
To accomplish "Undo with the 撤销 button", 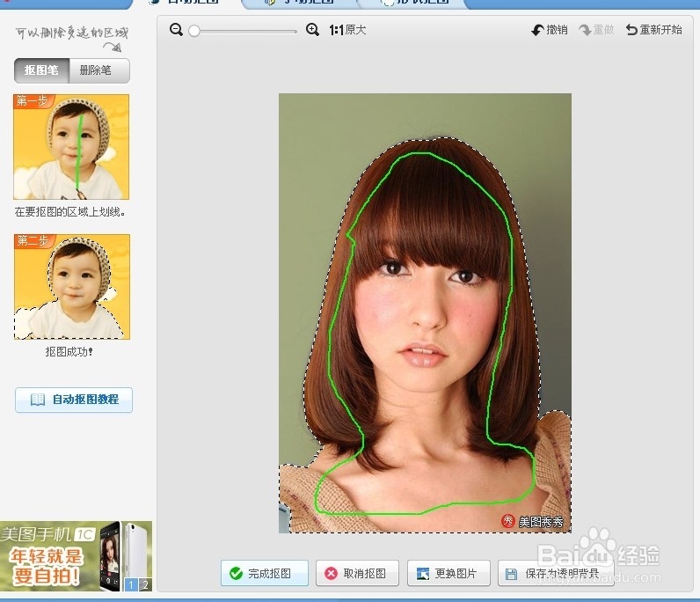I will tap(550, 30).
